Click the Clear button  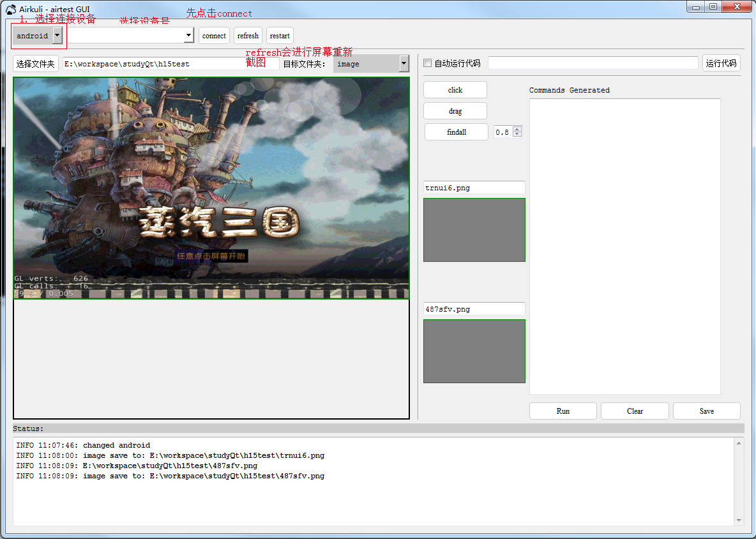point(635,411)
